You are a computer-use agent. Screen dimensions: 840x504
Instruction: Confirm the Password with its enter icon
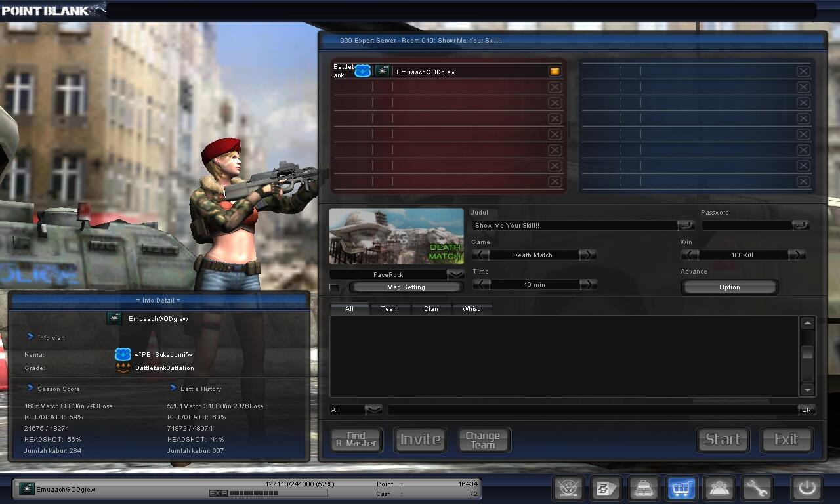[x=801, y=225]
